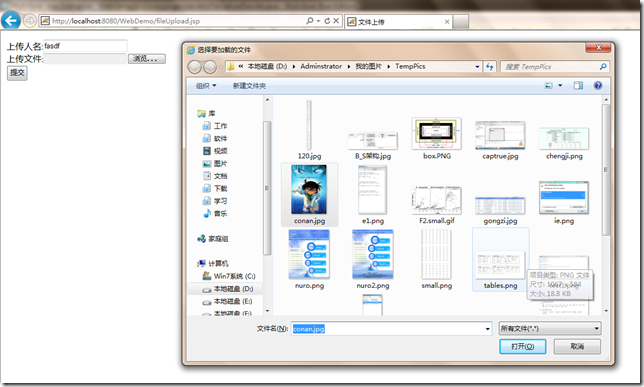Click the 打开(O) open button
644x387 pixels.
(x=522, y=346)
